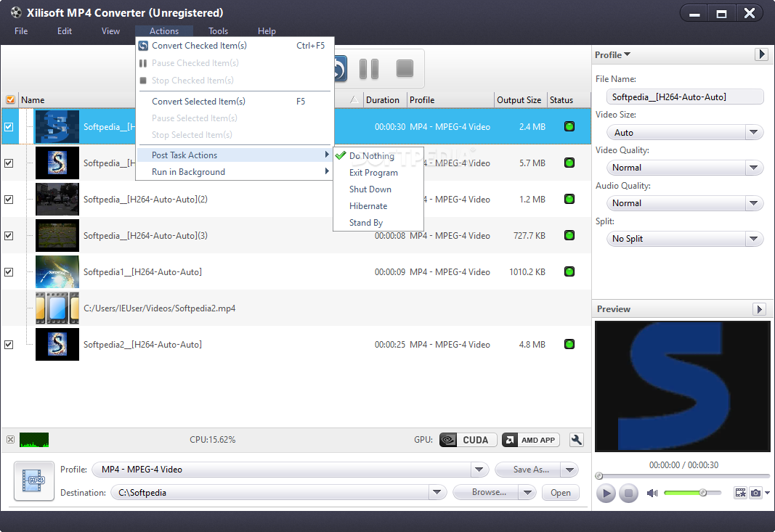Click green status icon of 4.8 MB row
775x532 pixels.
[x=569, y=344]
